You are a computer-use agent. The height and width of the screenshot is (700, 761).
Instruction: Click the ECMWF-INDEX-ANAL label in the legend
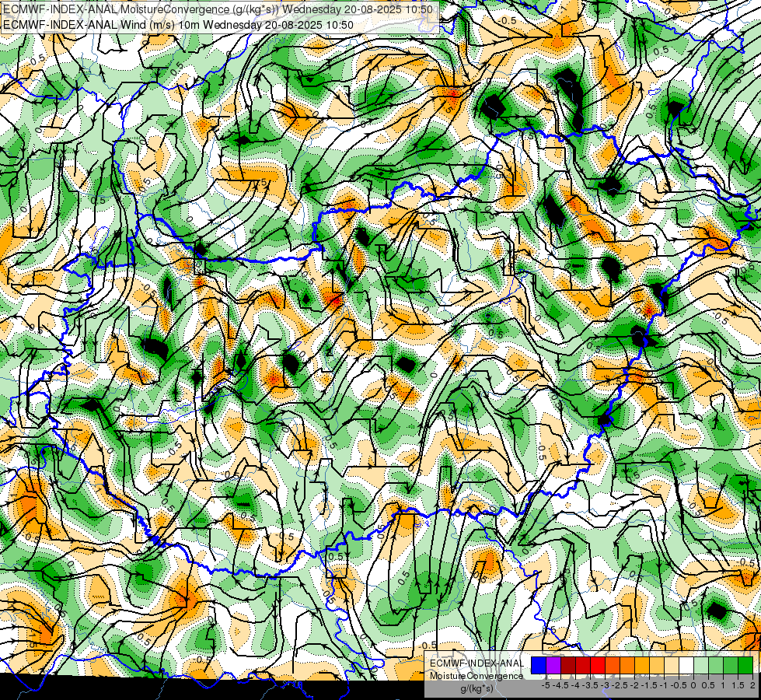pos(476,663)
